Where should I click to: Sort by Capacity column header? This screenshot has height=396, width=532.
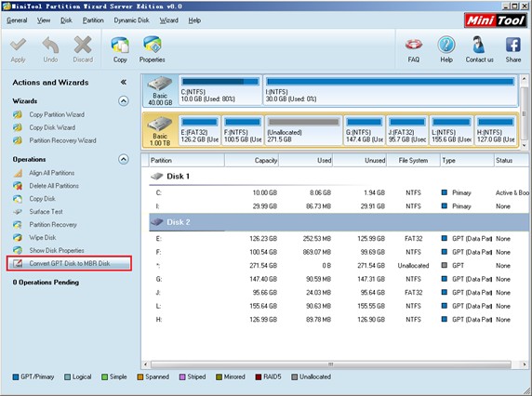(x=251, y=161)
